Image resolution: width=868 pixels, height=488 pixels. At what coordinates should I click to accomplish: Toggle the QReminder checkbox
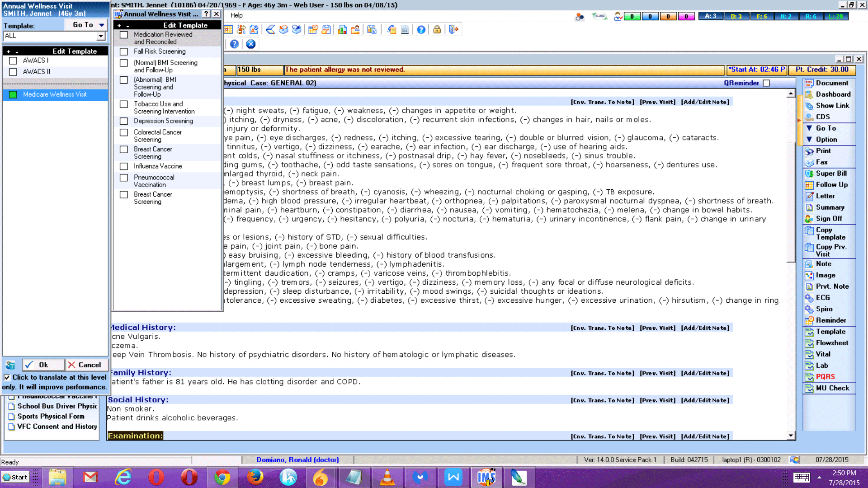(766, 83)
